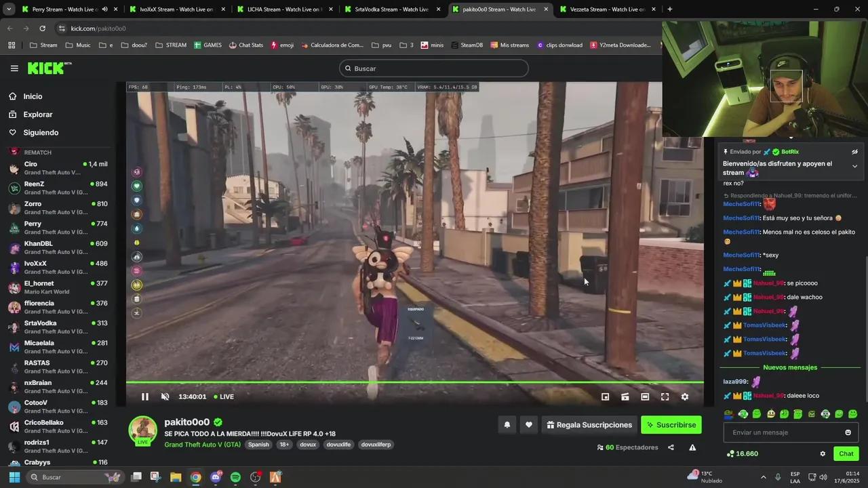
Task: Click the clip creation icon
Action: point(625,397)
